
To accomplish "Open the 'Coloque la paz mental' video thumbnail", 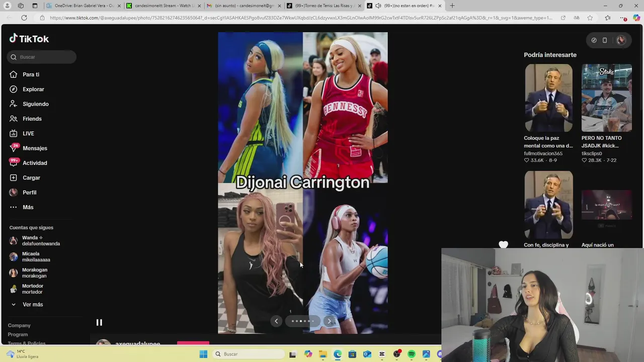I will (548, 98).
